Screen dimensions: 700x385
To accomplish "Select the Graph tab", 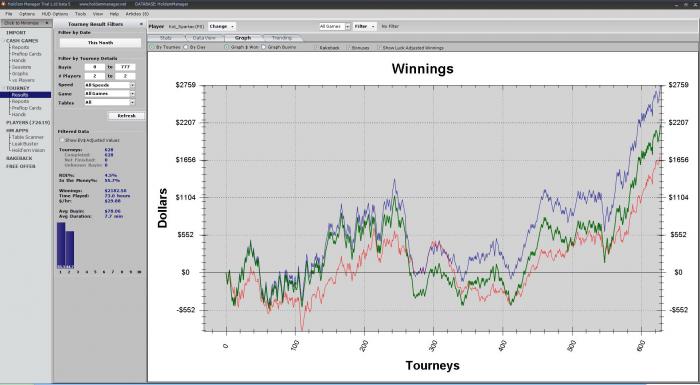I will pyautogui.click(x=243, y=38).
